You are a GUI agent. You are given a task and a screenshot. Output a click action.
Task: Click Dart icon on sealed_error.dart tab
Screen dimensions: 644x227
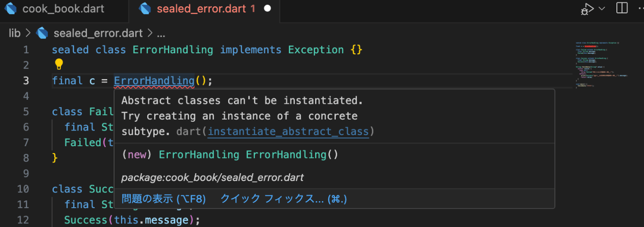click(145, 9)
